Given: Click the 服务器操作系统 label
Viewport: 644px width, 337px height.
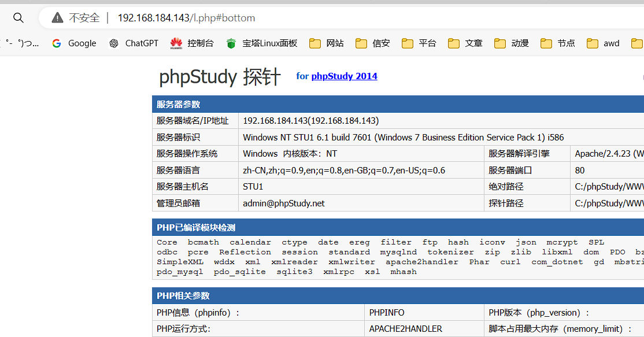Looking at the screenshot, I should tap(187, 154).
